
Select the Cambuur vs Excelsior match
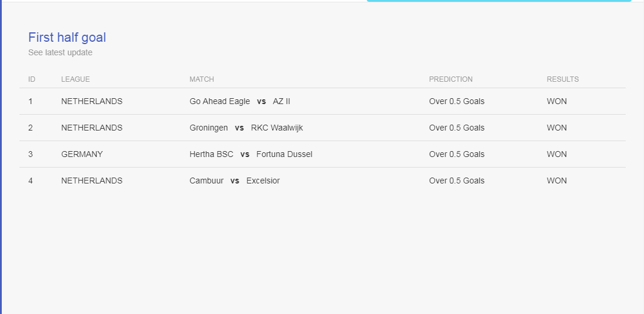pos(234,181)
